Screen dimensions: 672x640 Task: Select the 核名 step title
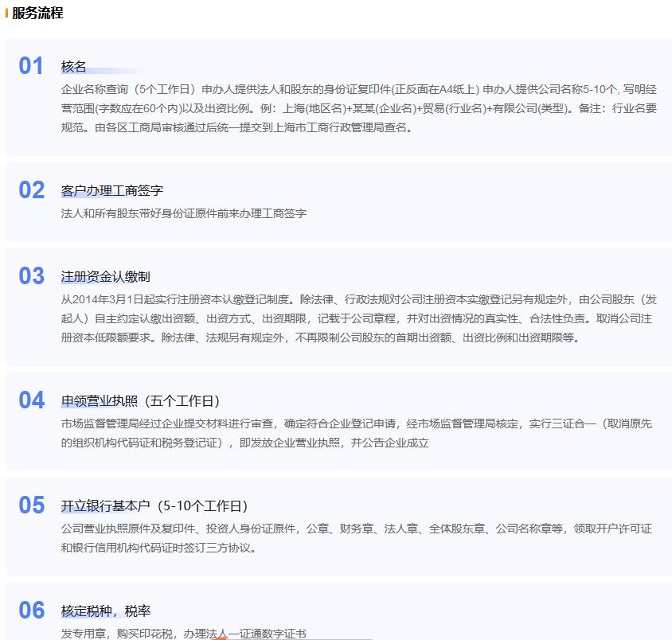[x=74, y=67]
